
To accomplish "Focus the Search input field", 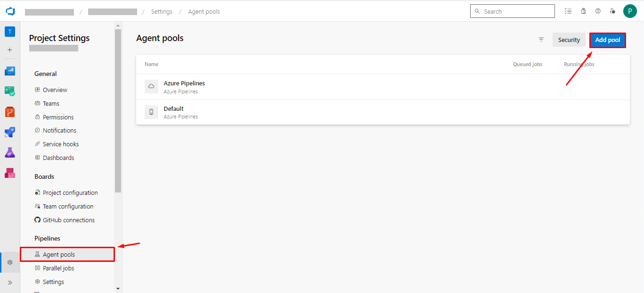I will pyautogui.click(x=513, y=11).
